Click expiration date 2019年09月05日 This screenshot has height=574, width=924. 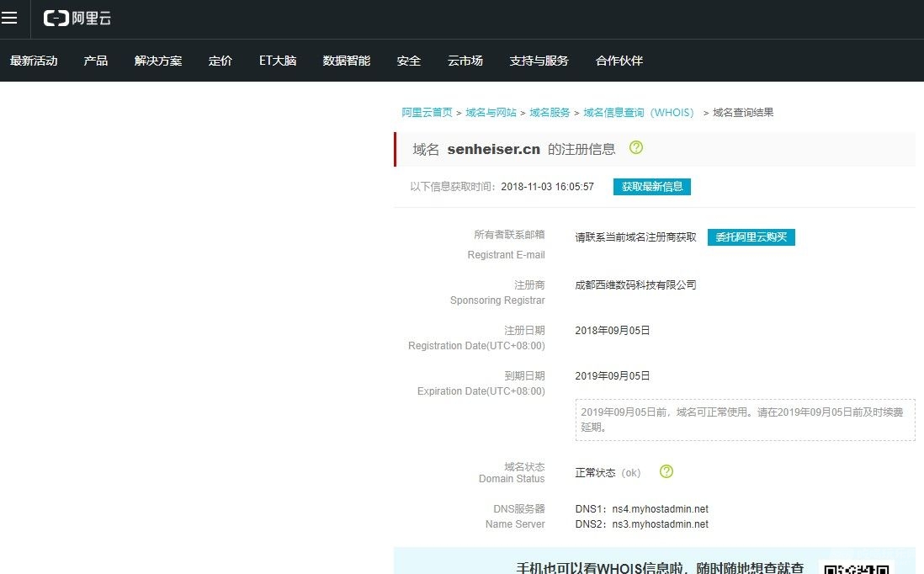click(x=613, y=375)
